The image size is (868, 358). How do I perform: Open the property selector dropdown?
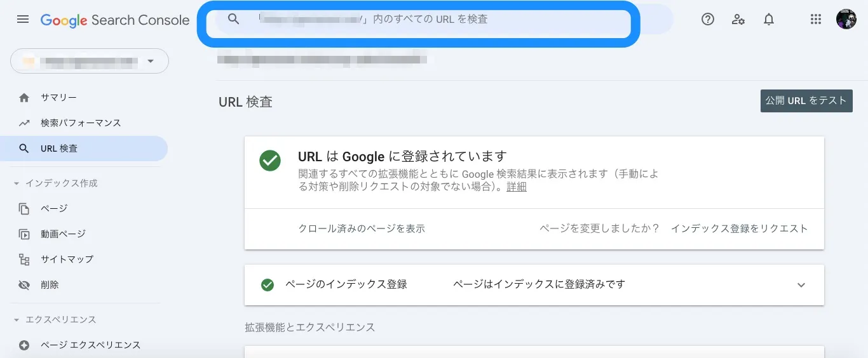tap(90, 61)
